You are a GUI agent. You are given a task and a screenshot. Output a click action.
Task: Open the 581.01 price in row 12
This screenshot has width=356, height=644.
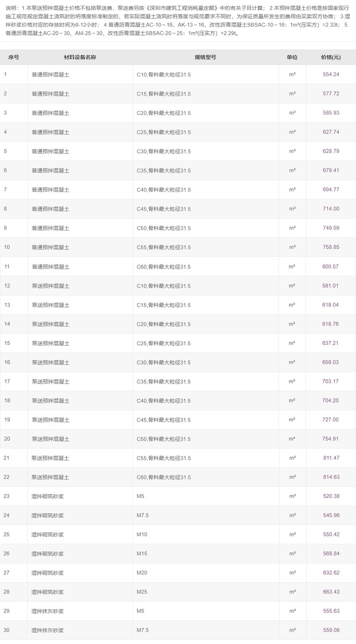tap(330, 286)
